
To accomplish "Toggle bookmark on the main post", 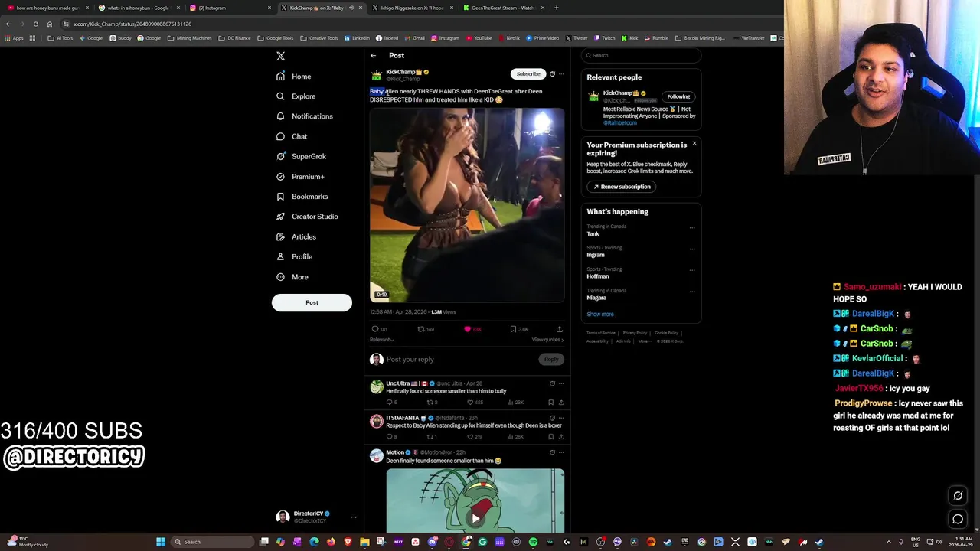I will [x=513, y=329].
